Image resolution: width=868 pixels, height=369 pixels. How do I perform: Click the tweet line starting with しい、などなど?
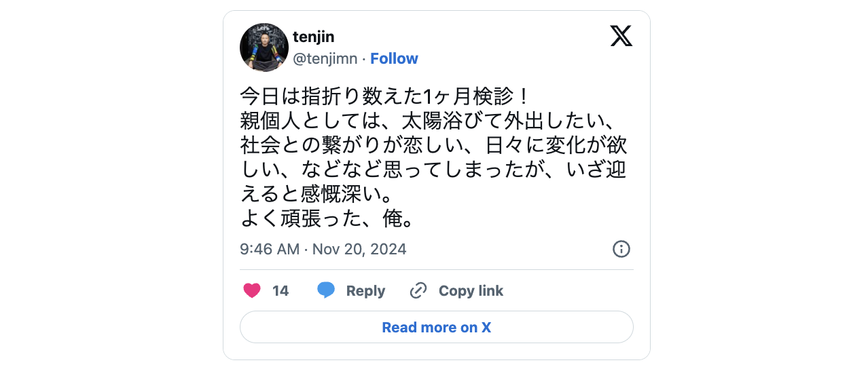[x=433, y=170]
